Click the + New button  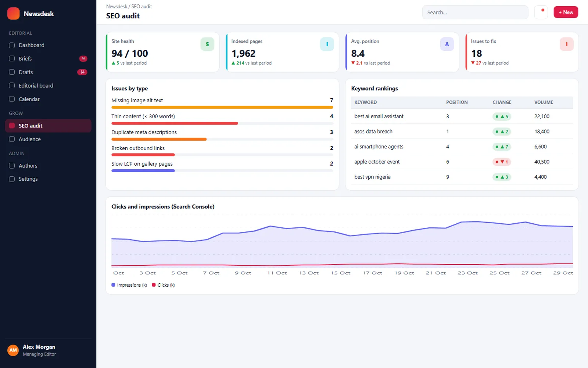566,12
